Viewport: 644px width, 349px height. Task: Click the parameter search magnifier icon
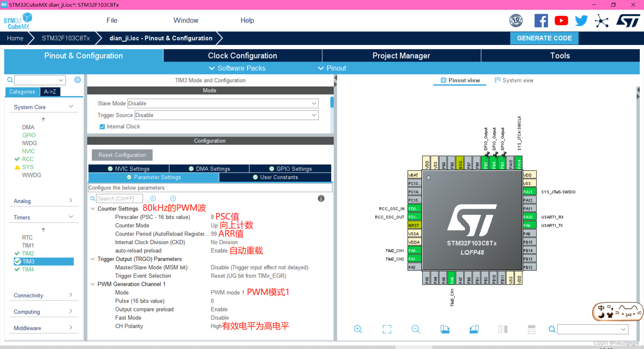tap(93, 199)
